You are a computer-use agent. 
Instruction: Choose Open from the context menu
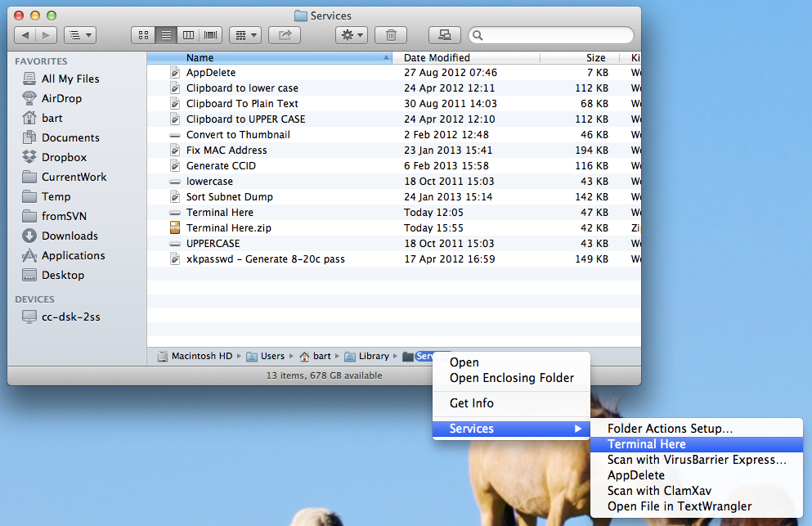[x=511, y=362]
